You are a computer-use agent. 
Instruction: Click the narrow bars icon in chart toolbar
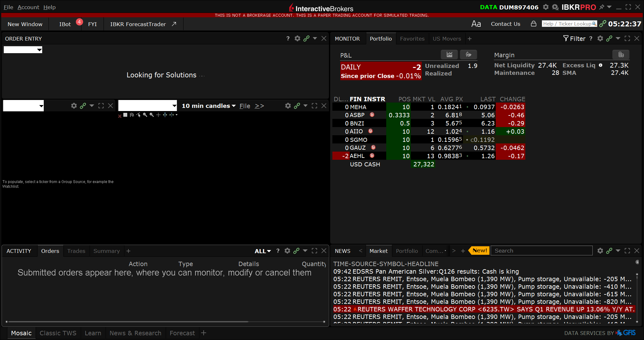point(171,115)
